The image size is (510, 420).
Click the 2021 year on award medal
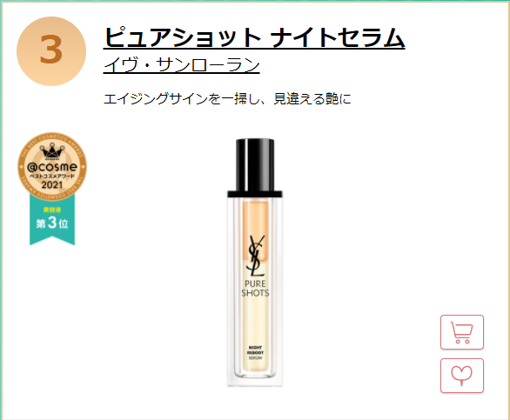click(x=52, y=185)
